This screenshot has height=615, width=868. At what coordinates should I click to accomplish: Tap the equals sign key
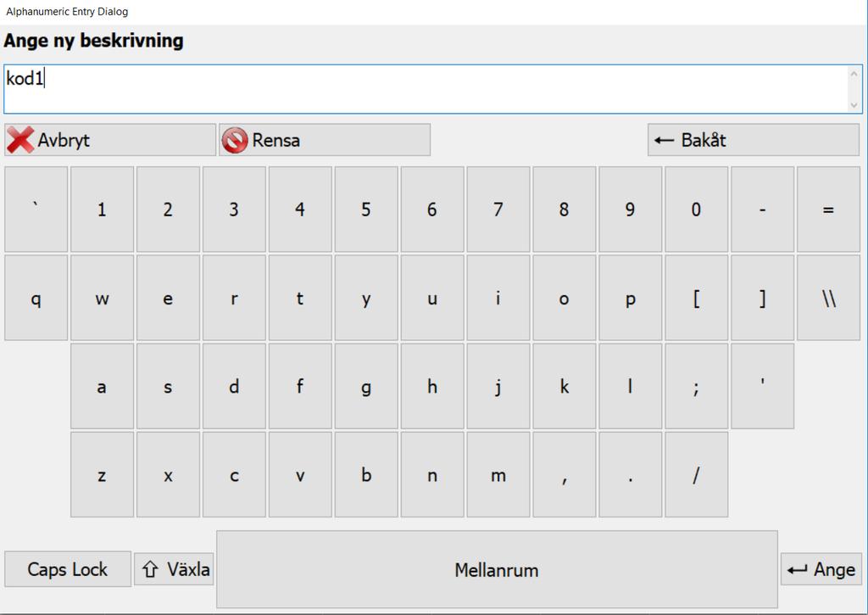click(x=828, y=210)
